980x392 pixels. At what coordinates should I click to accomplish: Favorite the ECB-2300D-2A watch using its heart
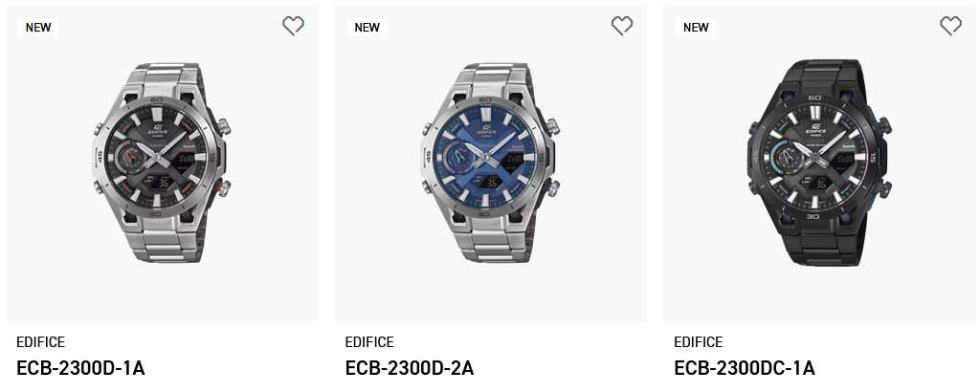[x=622, y=27]
